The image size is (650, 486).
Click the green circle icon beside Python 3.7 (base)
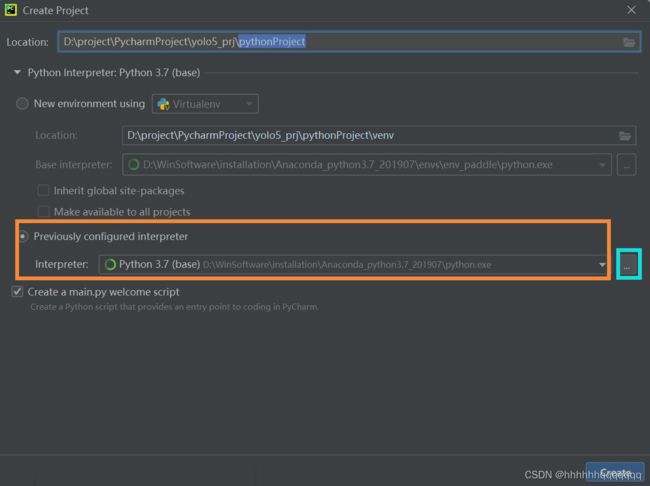click(x=110, y=265)
